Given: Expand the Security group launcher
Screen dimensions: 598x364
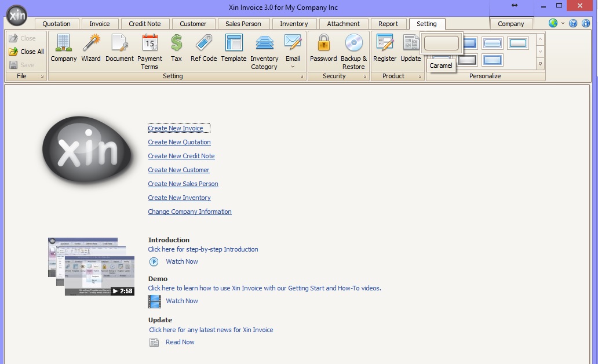Looking at the screenshot, I should (365, 77).
